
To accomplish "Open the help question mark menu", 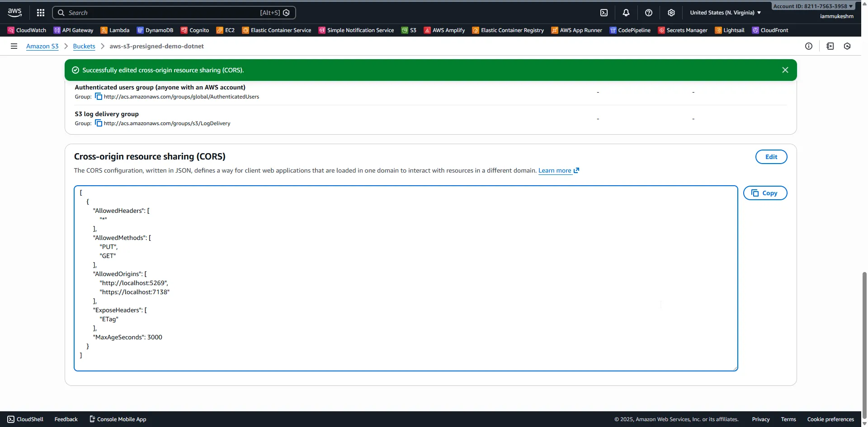I will [x=649, y=13].
